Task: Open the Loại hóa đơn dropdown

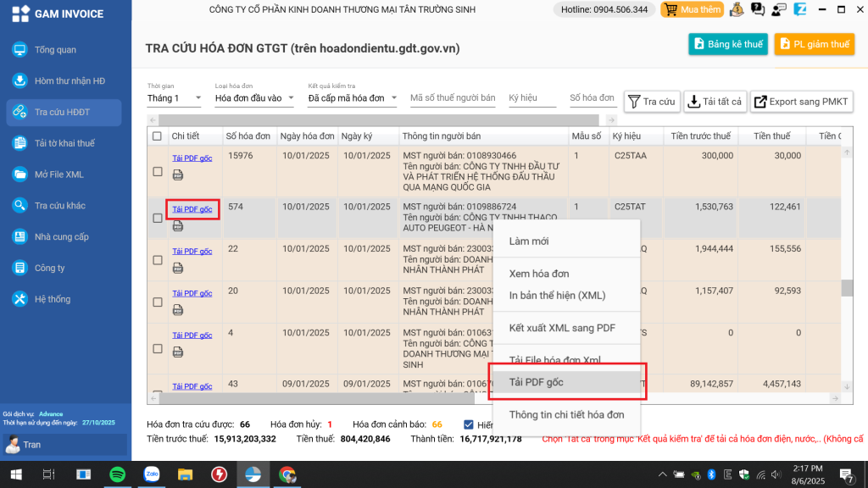Action: (x=254, y=98)
